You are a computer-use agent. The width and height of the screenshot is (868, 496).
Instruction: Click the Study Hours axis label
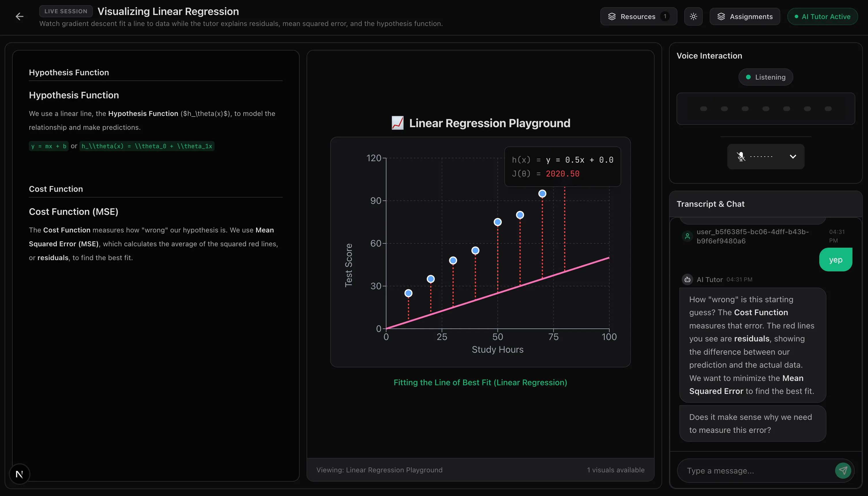pos(497,350)
